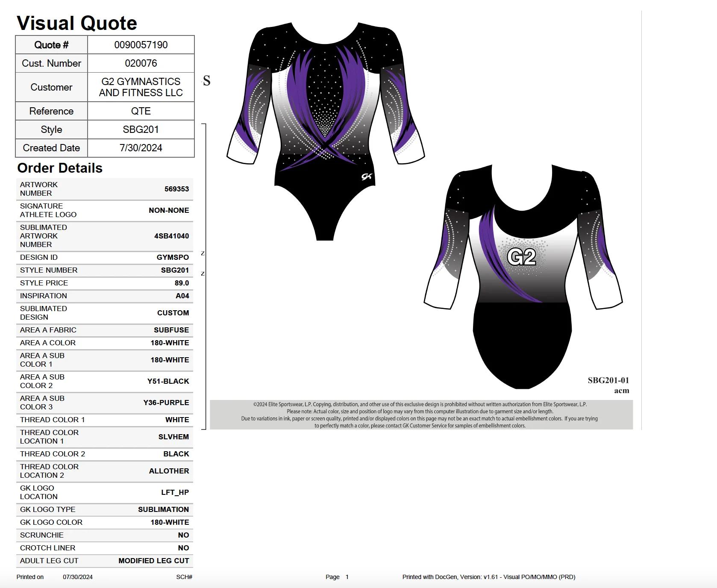Click the back view leotard illustration

tap(523, 276)
